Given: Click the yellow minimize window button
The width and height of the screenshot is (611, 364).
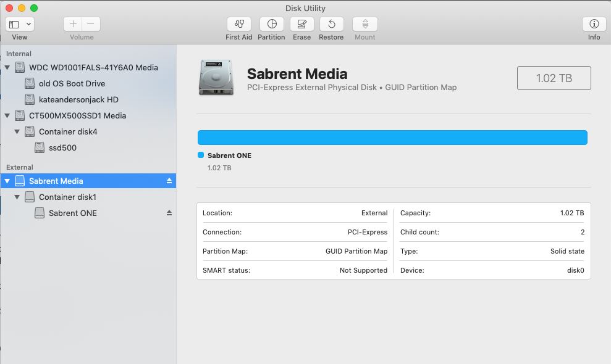Looking at the screenshot, I should 22,8.
